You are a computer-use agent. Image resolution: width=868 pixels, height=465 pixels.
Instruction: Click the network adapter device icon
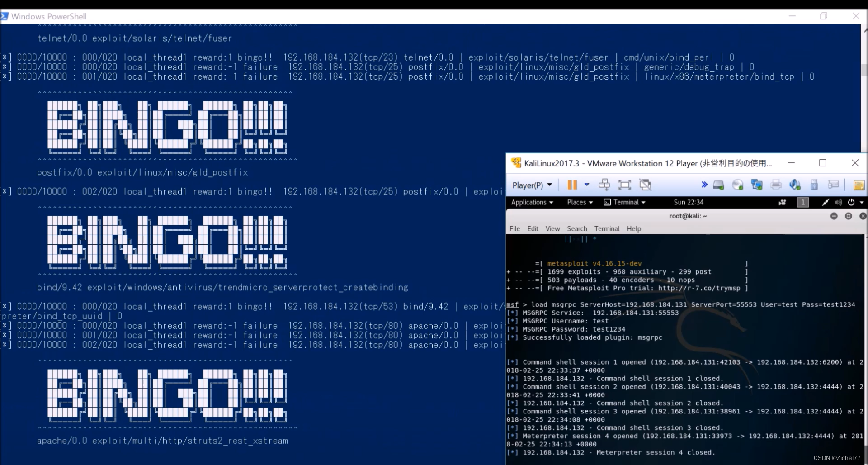(757, 185)
